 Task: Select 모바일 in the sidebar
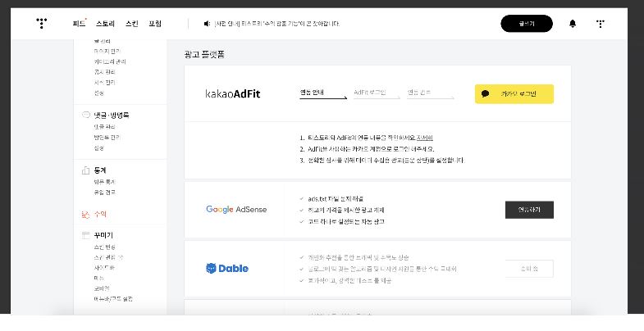tap(102, 288)
